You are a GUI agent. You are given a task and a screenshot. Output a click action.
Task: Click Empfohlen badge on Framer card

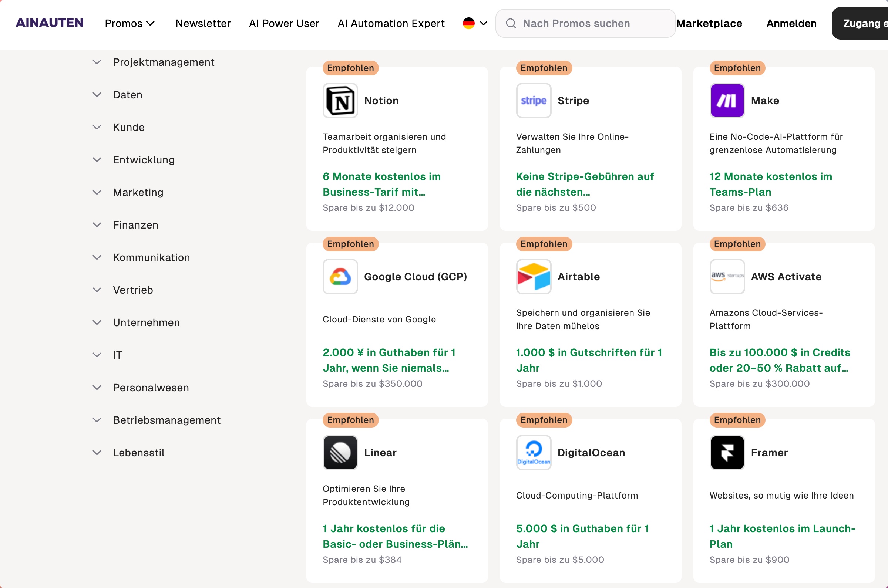point(737,420)
